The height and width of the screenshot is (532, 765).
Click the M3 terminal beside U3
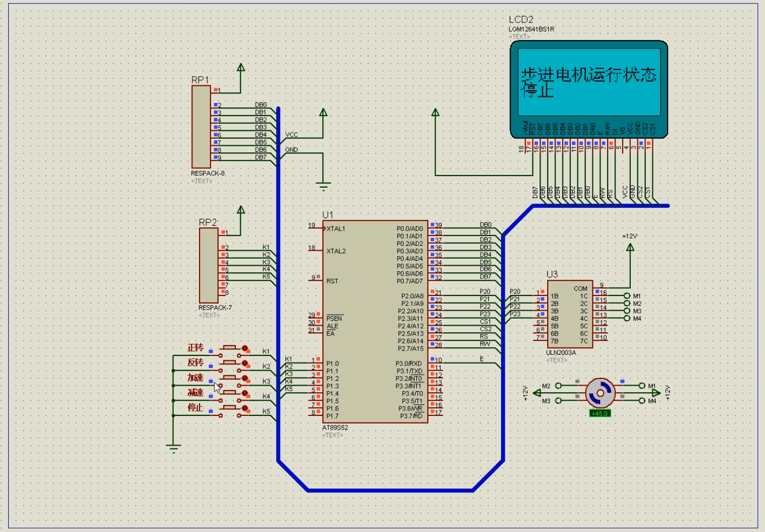[627, 311]
